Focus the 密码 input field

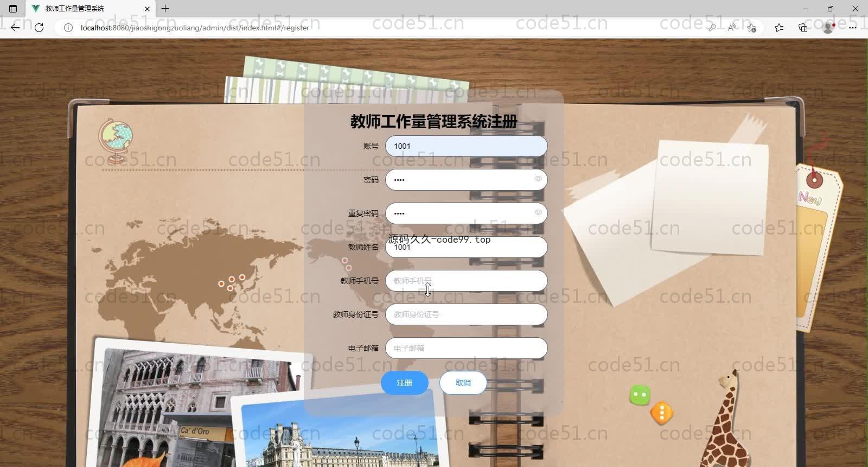pos(467,180)
